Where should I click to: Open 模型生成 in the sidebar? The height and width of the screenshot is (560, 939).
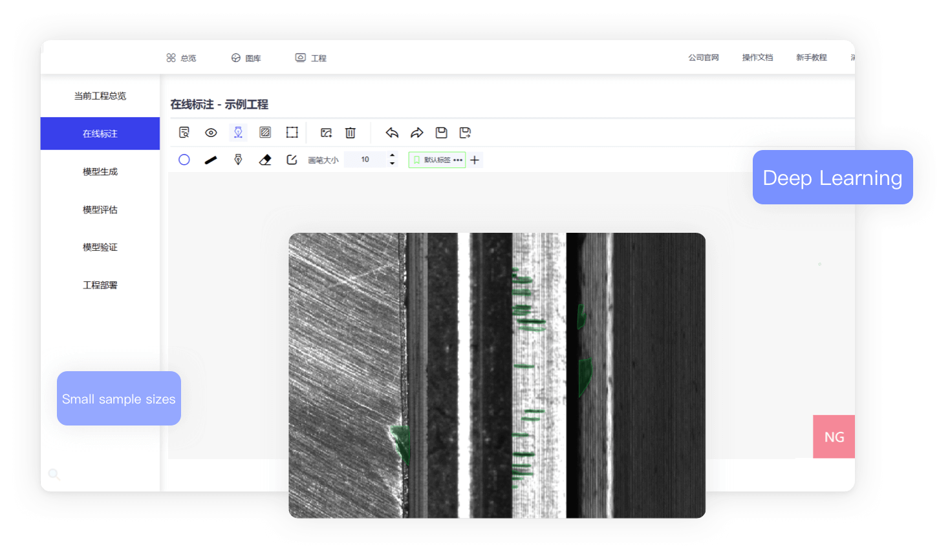click(x=100, y=171)
